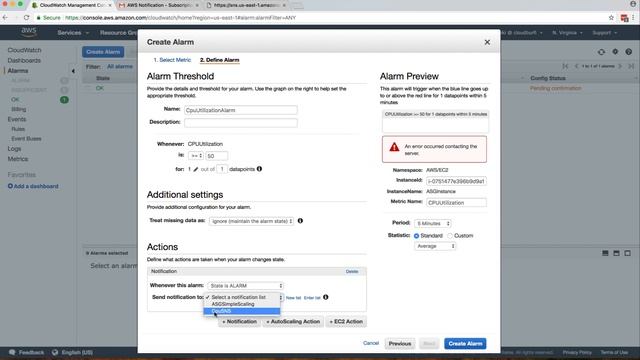Click Enter list link
640x360 pixels.
[x=312, y=298]
